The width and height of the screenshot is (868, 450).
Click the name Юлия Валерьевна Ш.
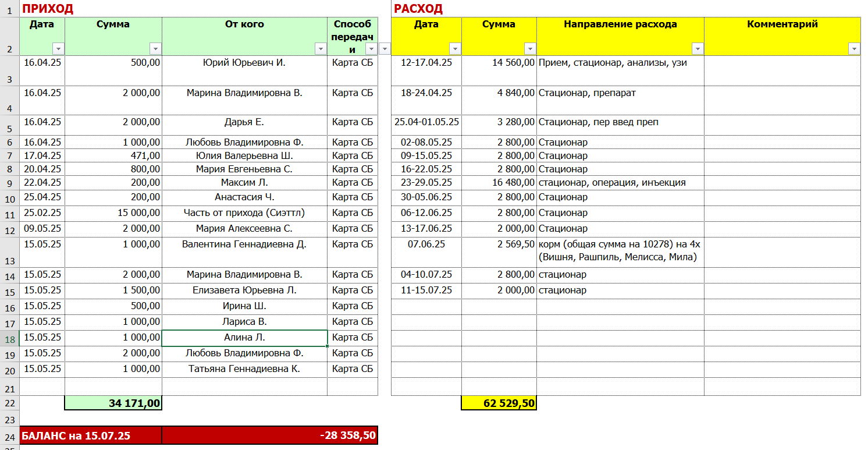(244, 155)
